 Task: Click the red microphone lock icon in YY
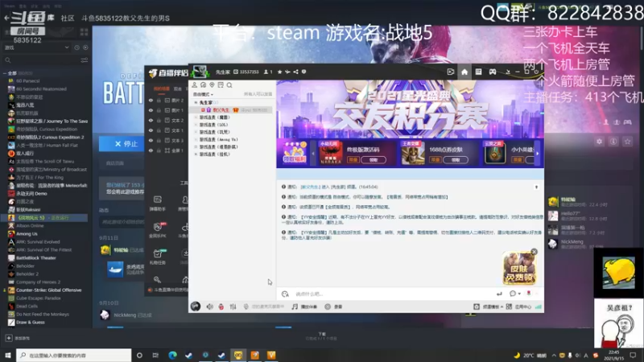pyautogui.click(x=221, y=306)
